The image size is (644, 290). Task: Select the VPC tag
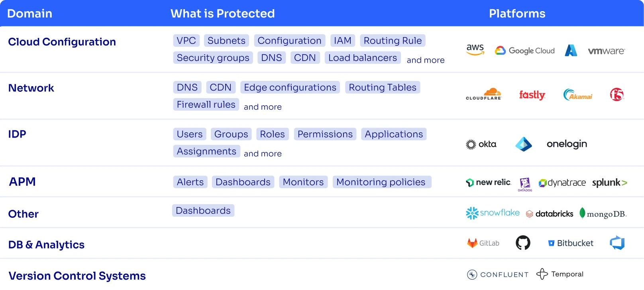point(186,41)
